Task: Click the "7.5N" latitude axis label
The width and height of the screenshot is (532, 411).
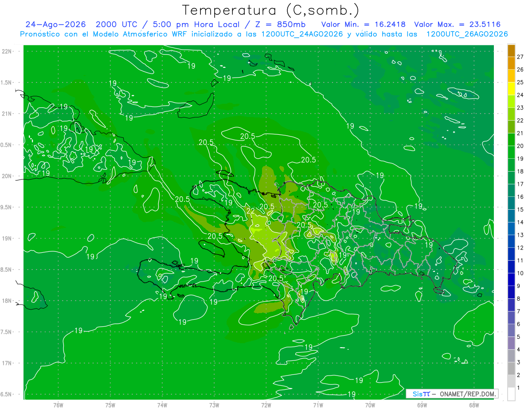Action: 6,332
